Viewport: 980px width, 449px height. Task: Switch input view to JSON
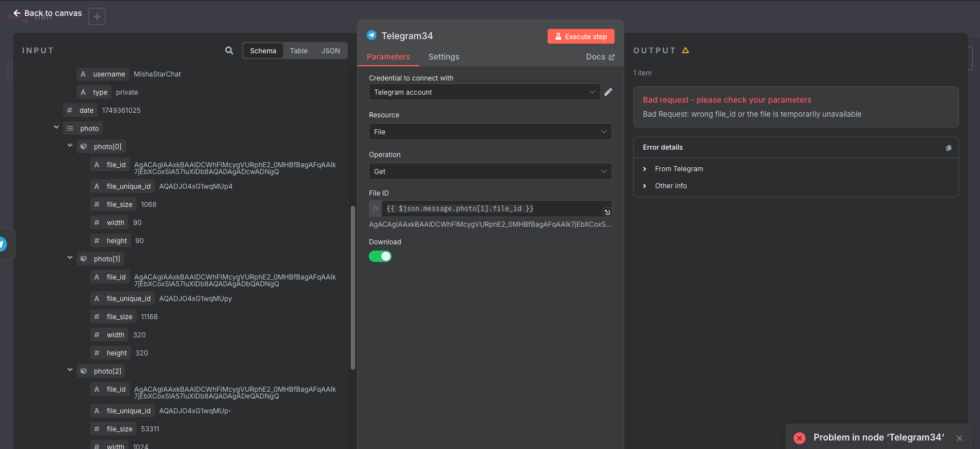pyautogui.click(x=330, y=50)
